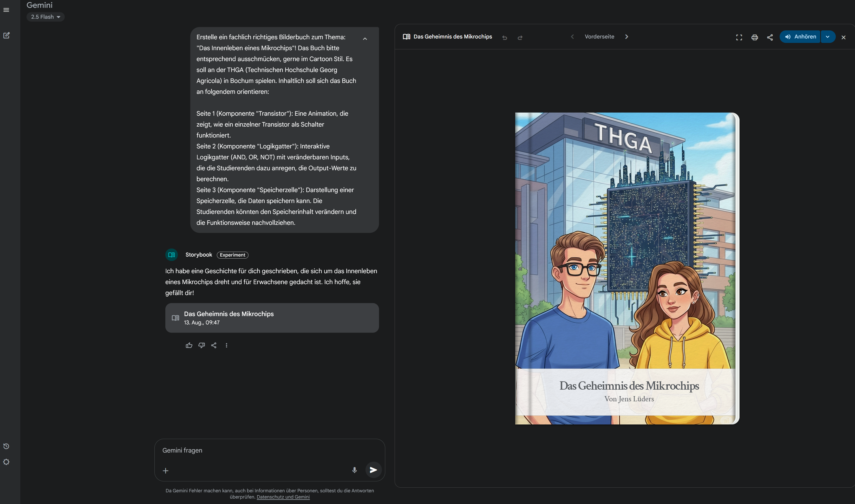Share the storybook from panel toolbar
The image size is (855, 504).
point(770,37)
